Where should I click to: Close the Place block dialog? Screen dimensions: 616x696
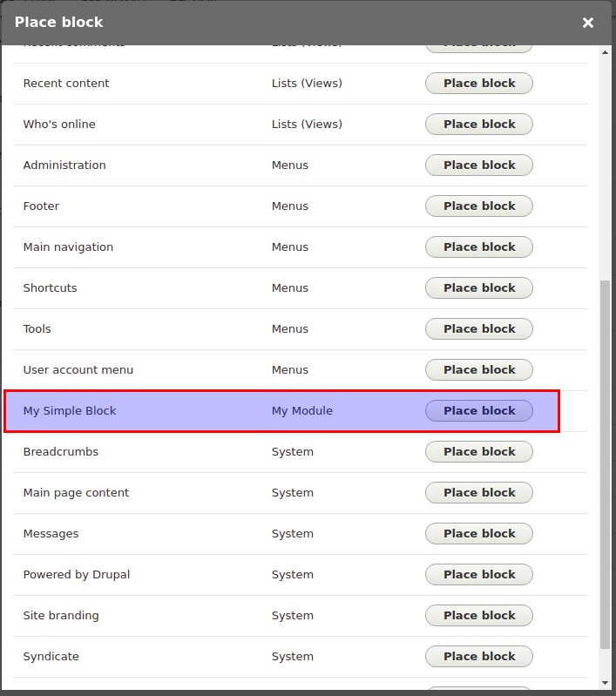point(587,23)
